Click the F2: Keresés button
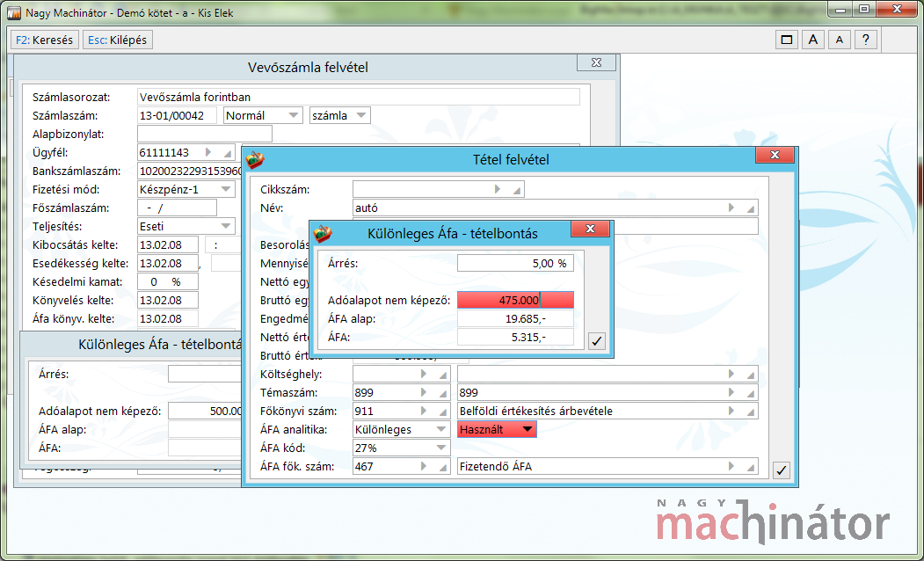 pyautogui.click(x=45, y=40)
